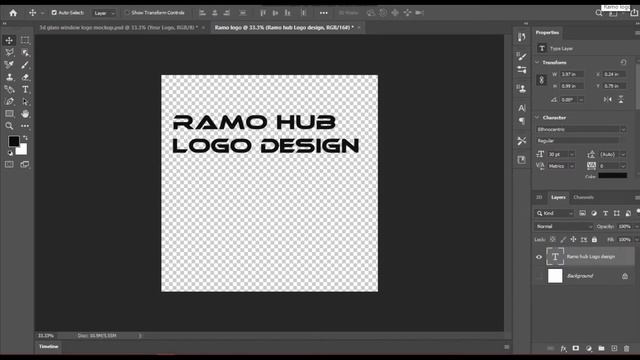Open the Character panel from the dock
The height and width of the screenshot is (360, 640).
click(522, 108)
